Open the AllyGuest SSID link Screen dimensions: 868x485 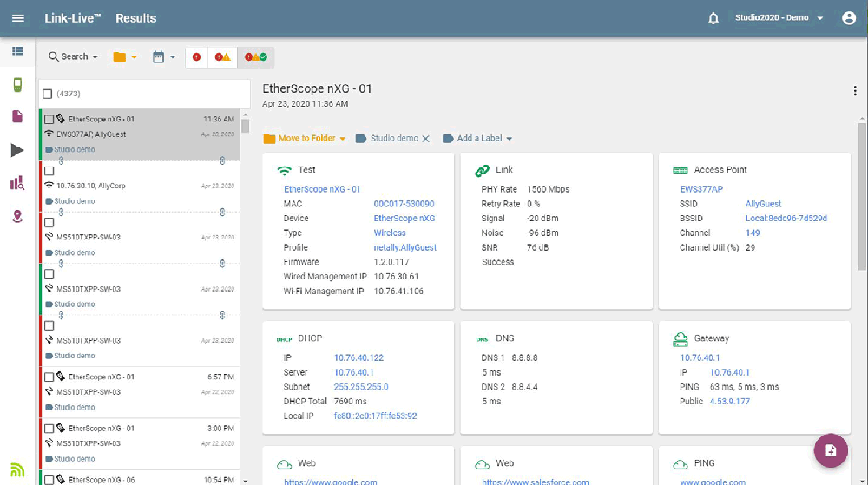[x=763, y=204]
